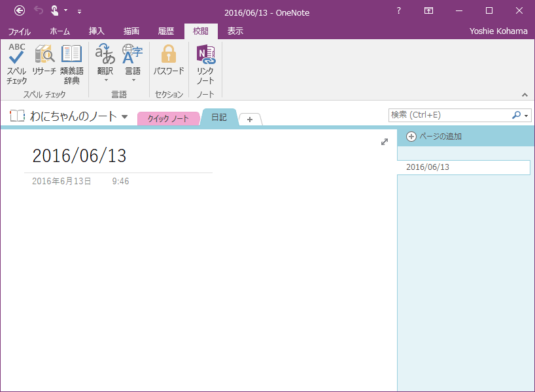Open the search scope dropdown arrow
Screen dimensions: 535x392
[x=526, y=116]
